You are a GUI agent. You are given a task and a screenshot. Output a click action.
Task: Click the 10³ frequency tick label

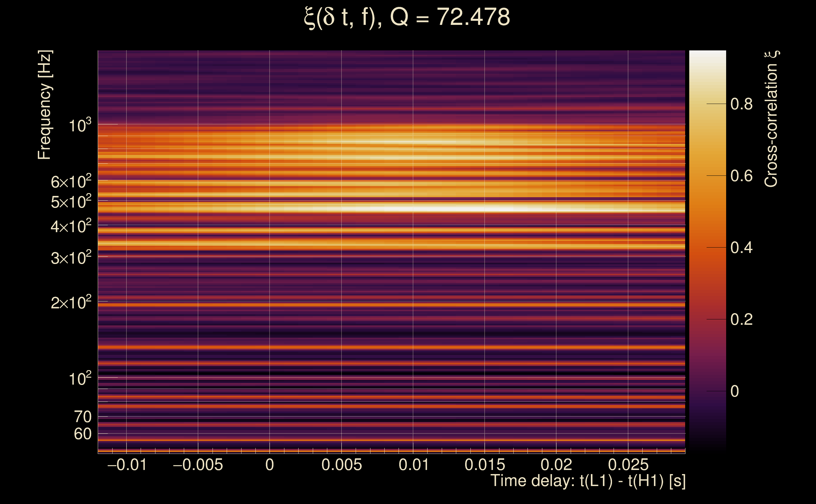point(80,125)
